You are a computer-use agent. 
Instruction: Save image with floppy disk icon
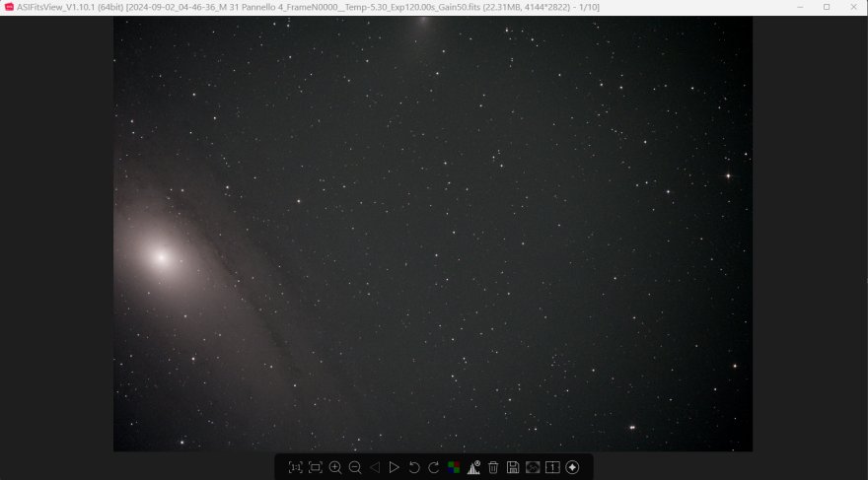[x=513, y=467]
